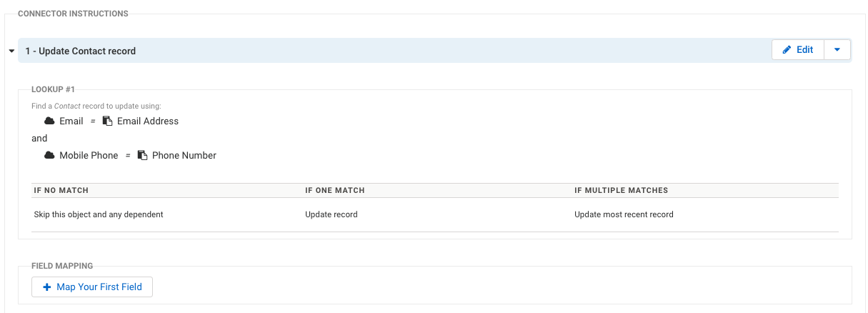Click the pencil icon on Edit button

[787, 50]
